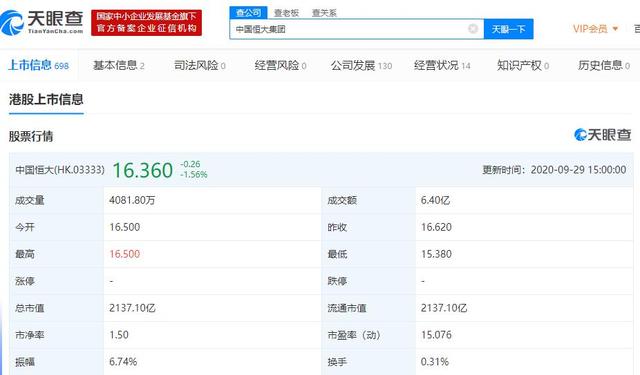
Task: Switch to the 查关系 search tab
Action: 324,13
